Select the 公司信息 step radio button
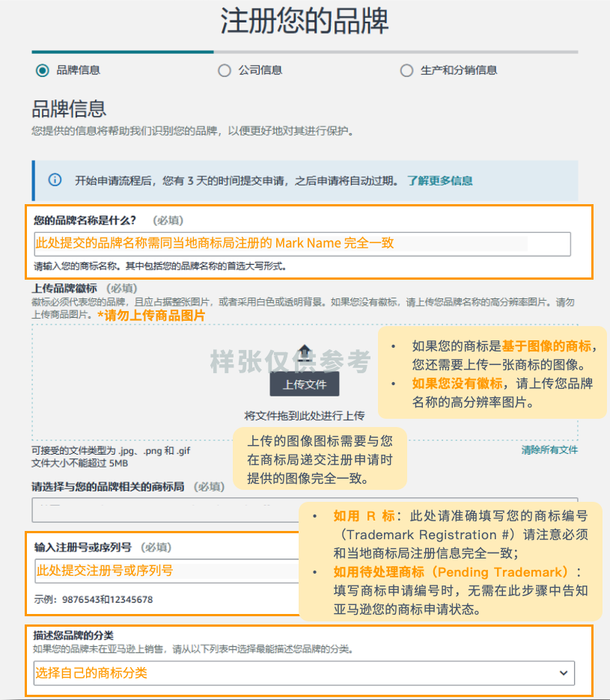 [x=225, y=70]
